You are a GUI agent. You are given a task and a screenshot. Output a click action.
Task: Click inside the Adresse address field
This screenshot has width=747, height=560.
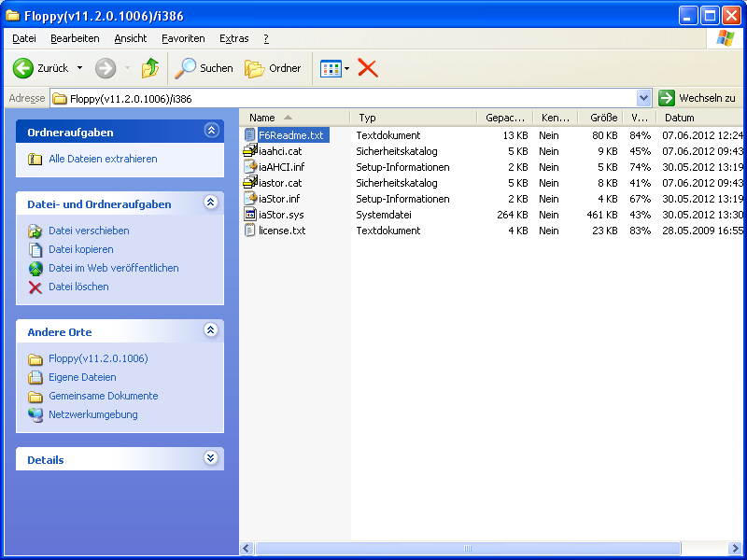[343, 99]
